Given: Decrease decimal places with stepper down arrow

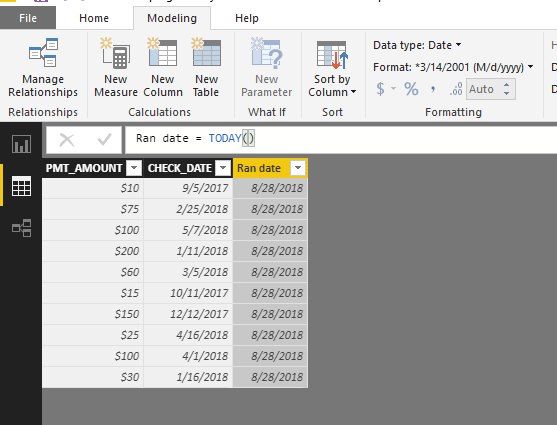Looking at the screenshot, I should [507, 93].
